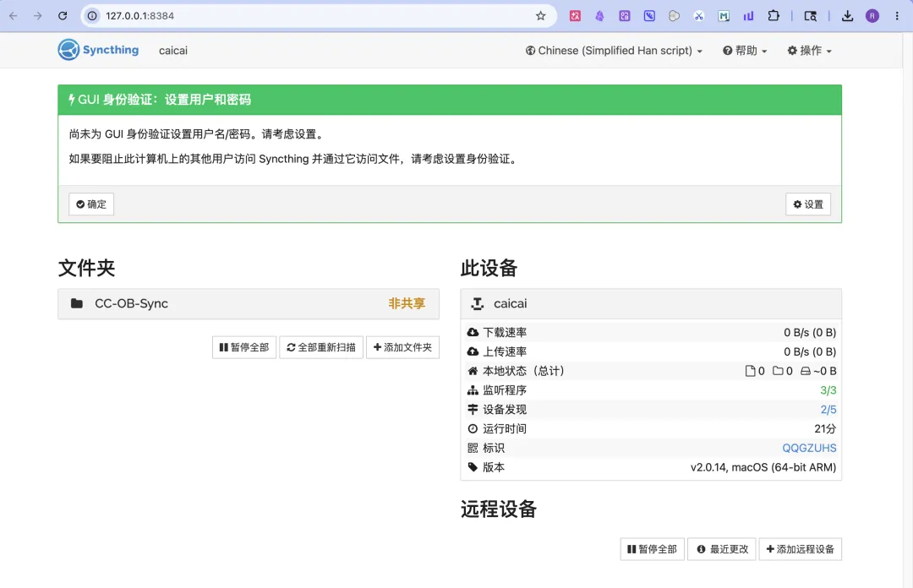The height and width of the screenshot is (588, 913).
Task: Click the 非共享 status label
Action: point(407,303)
